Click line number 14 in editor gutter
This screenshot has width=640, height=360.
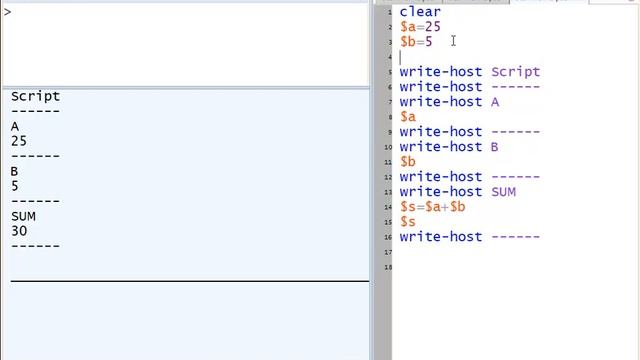[388, 207]
